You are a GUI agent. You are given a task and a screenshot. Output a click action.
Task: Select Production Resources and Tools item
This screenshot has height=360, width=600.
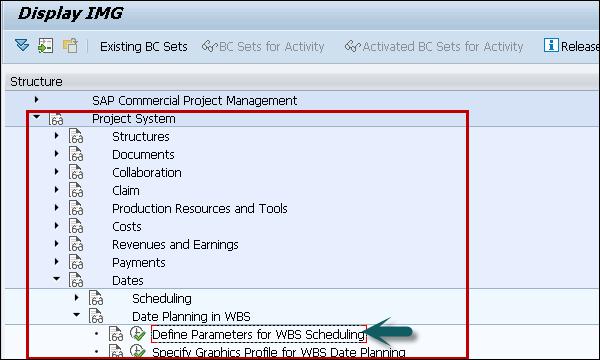200,209
